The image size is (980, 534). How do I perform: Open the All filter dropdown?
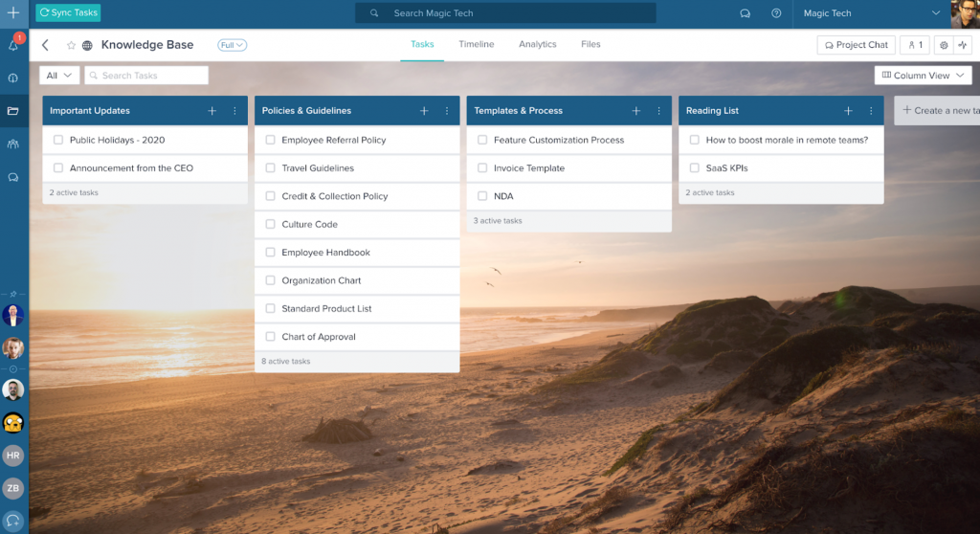(x=59, y=75)
